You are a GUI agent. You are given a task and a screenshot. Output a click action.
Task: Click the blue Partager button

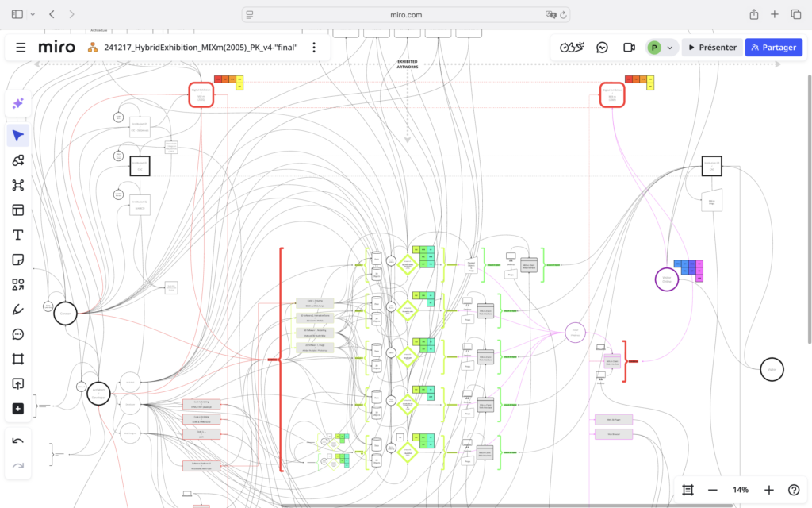773,48
